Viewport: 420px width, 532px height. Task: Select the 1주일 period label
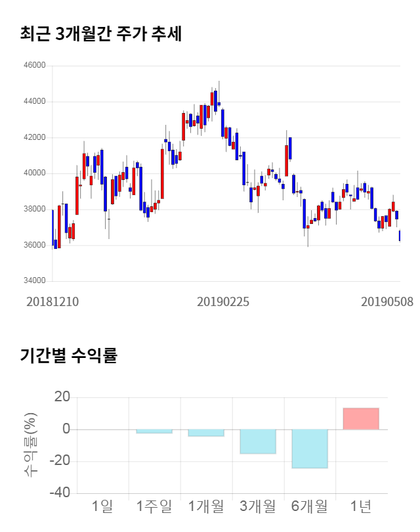(x=154, y=506)
